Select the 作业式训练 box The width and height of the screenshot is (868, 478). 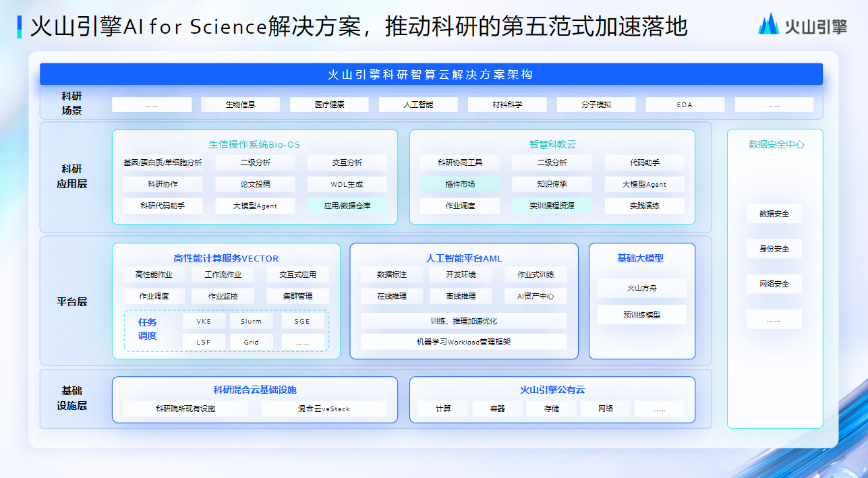(536, 274)
